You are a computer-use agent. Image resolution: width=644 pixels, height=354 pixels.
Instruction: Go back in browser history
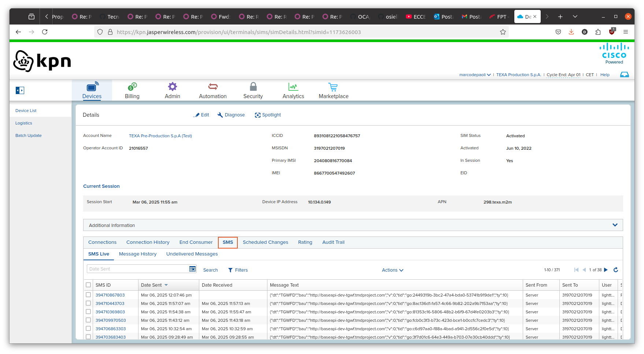coord(18,32)
